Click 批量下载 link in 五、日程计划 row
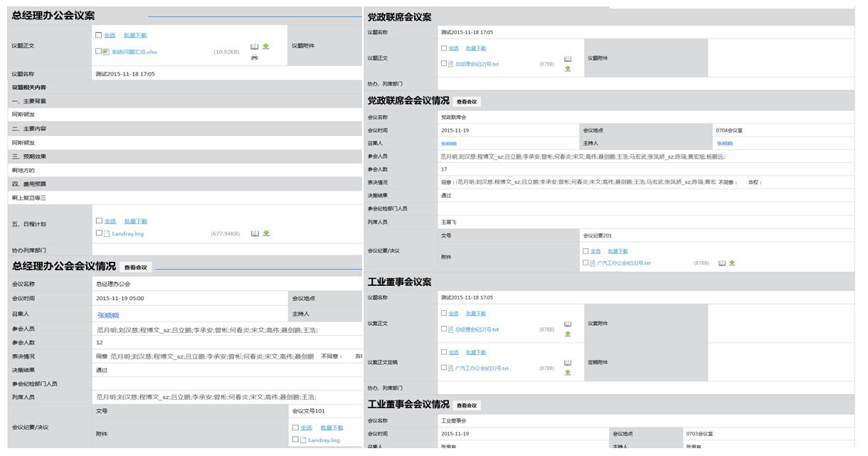The width and height of the screenshot is (868, 456). coord(135,221)
